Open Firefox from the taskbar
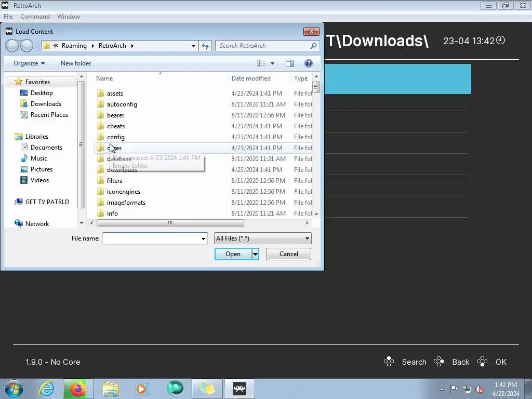The height and width of the screenshot is (399, 532). (78, 389)
